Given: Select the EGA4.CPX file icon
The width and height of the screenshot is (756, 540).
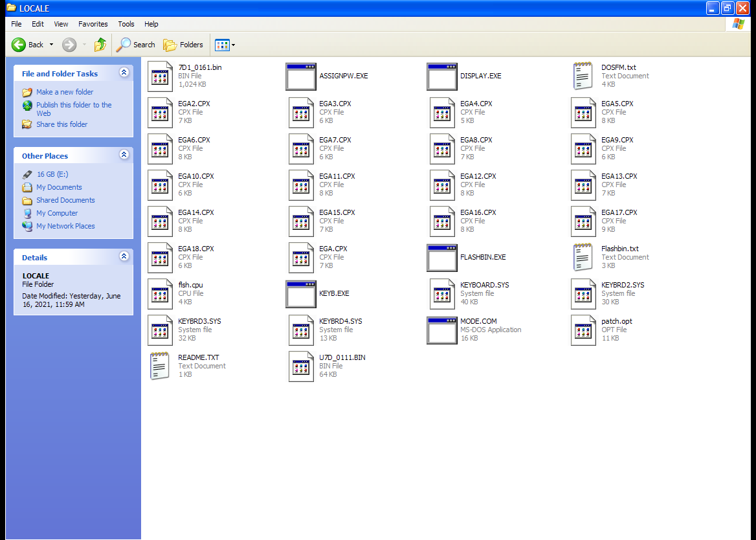Looking at the screenshot, I should coord(442,113).
